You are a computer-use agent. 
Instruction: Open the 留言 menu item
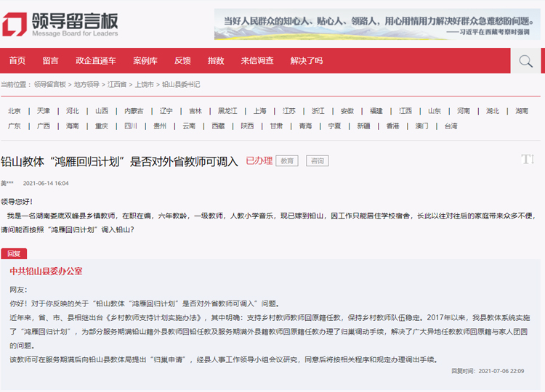click(x=50, y=61)
